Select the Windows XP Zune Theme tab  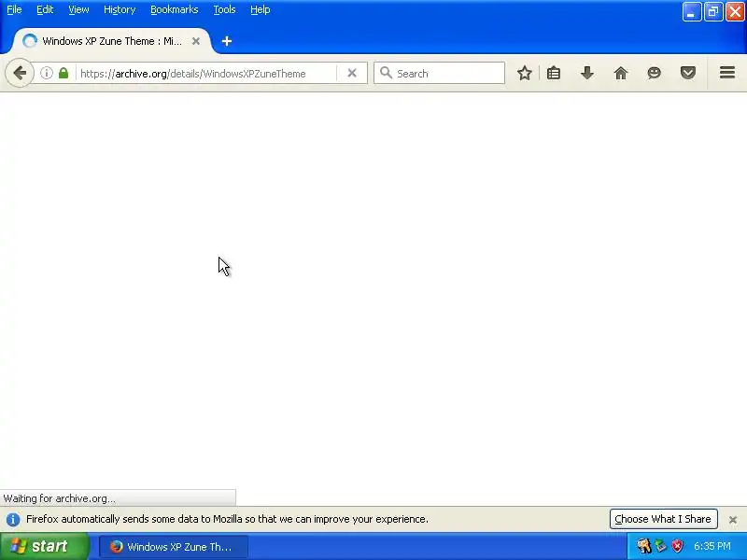click(x=111, y=41)
